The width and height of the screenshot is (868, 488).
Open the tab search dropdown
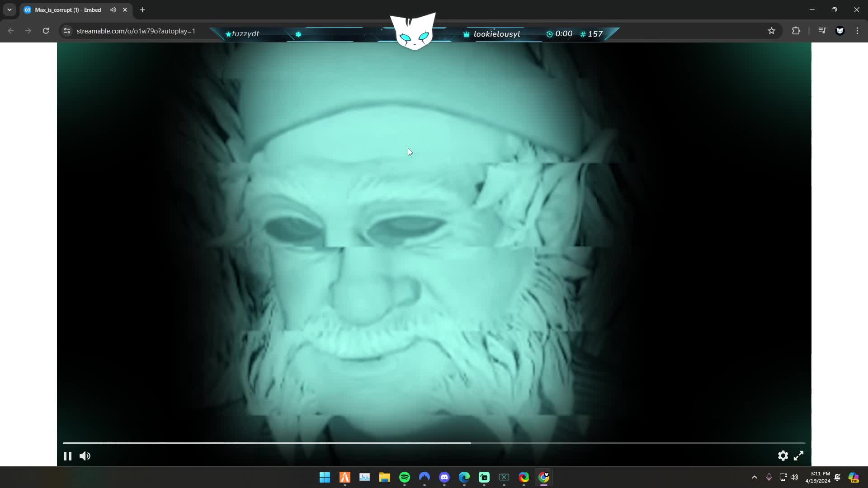[9, 9]
